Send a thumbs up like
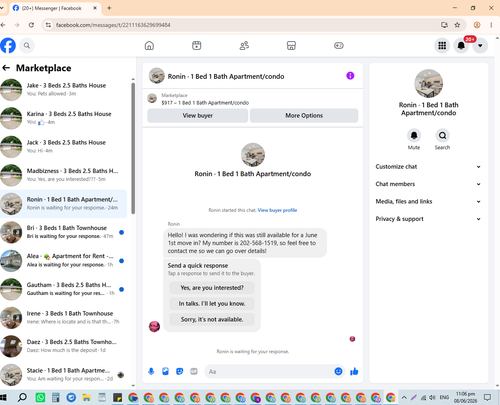 click(x=354, y=371)
